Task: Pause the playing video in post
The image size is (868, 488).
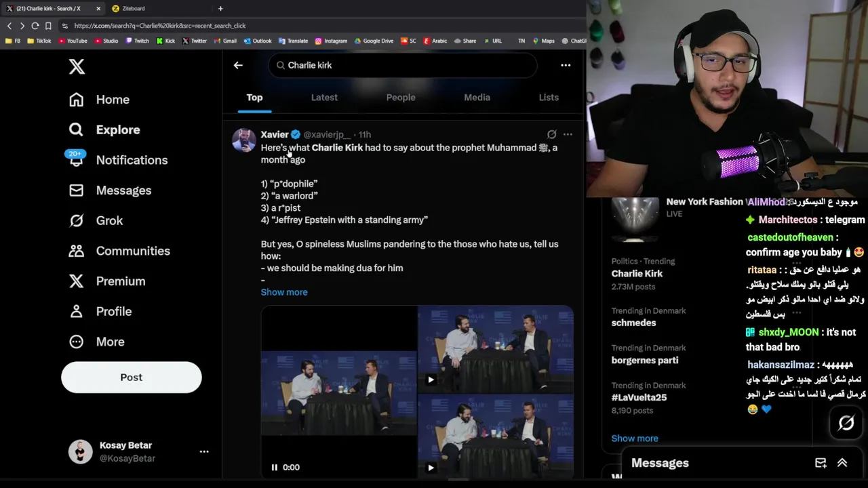Action: pyautogui.click(x=275, y=467)
